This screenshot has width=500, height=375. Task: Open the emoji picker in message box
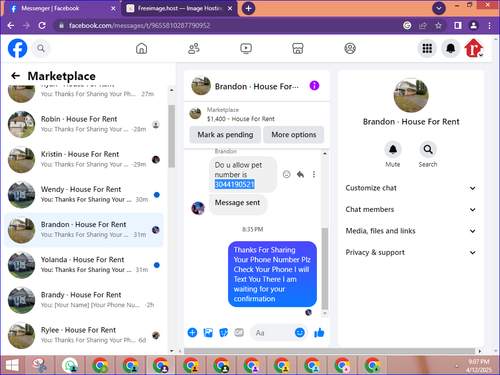pos(300,332)
